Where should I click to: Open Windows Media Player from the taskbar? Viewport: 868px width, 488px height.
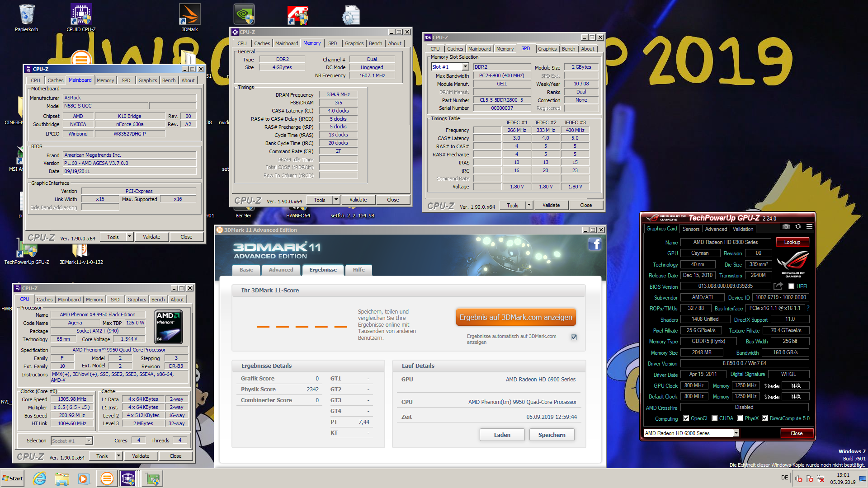[84, 479]
